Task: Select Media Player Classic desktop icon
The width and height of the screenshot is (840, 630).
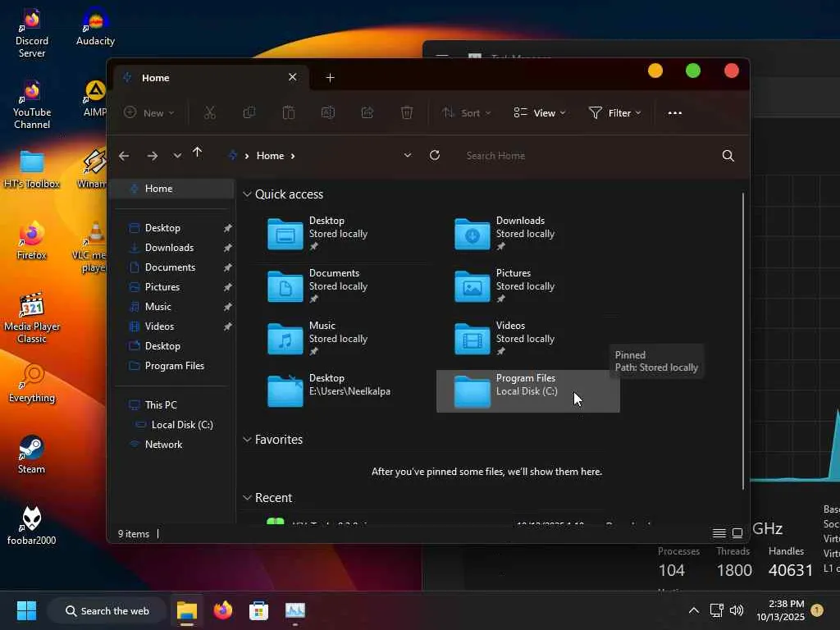Action: point(32,317)
